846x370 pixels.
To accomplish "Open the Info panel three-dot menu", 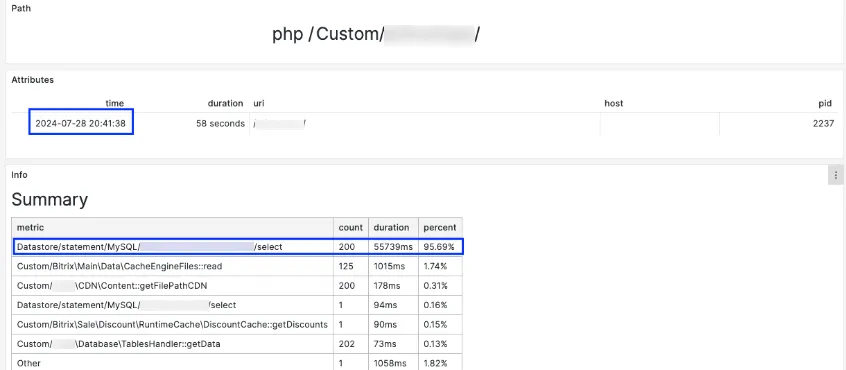I will pyautogui.click(x=836, y=175).
